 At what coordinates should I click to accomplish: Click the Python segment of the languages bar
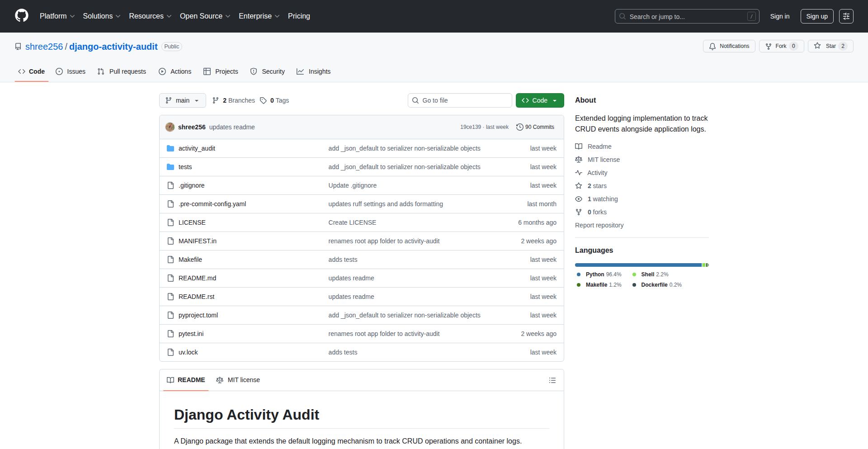coord(637,265)
